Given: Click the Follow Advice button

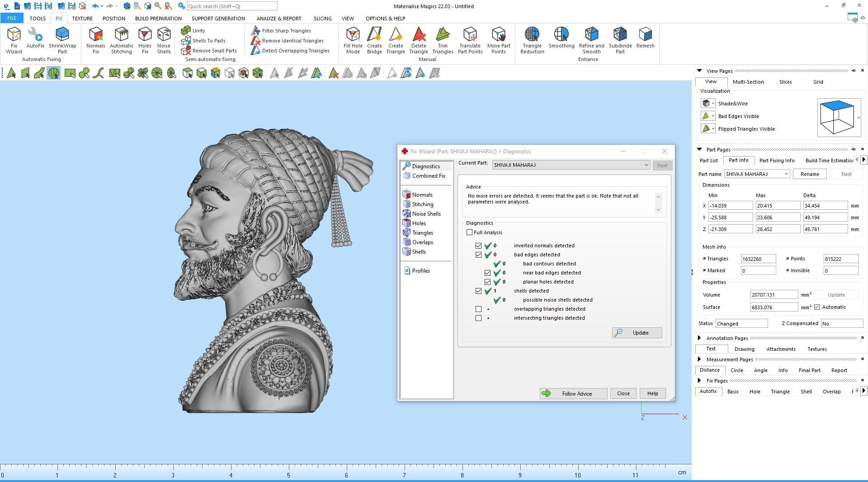Looking at the screenshot, I should [x=573, y=393].
